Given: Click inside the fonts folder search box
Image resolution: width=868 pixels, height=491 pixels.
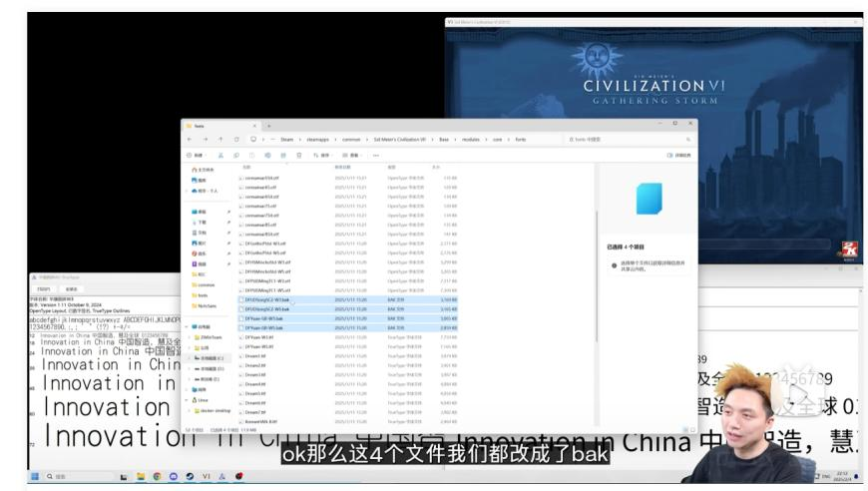Looking at the screenshot, I should point(630,140).
